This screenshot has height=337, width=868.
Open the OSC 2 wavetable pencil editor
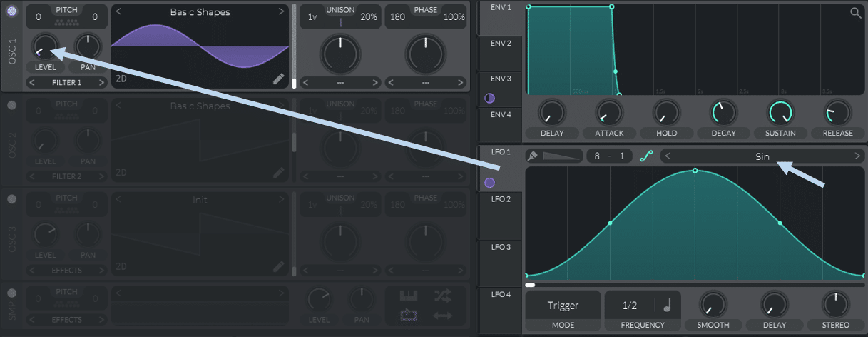coord(279,173)
